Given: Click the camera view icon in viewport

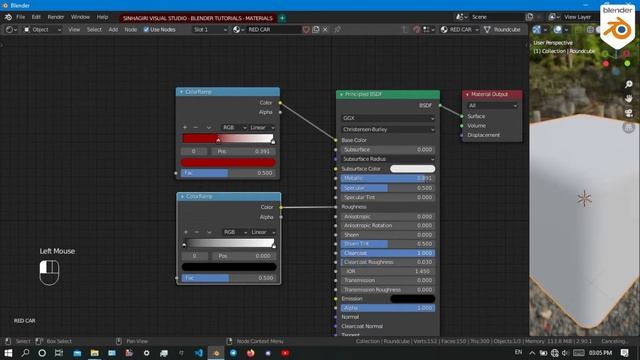Looking at the screenshot, I should tap(629, 113).
